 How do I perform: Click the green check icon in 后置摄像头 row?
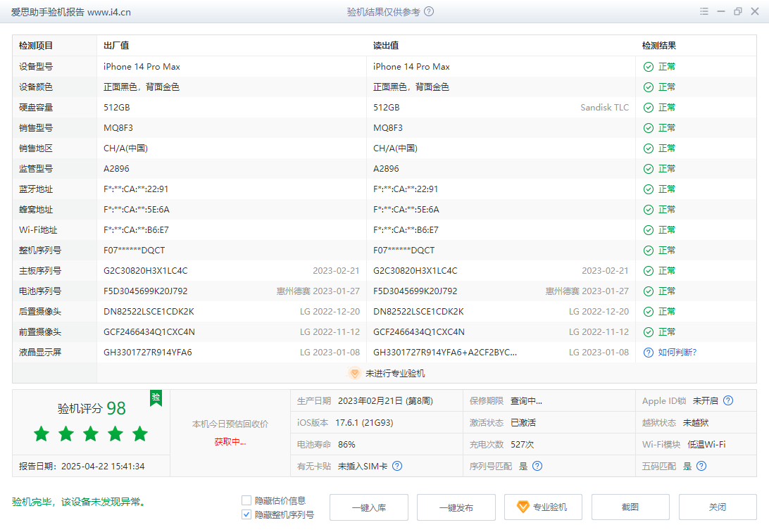(x=649, y=312)
